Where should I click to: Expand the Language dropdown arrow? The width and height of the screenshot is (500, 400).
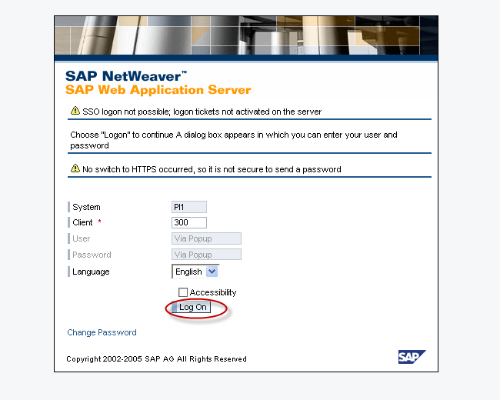212,271
